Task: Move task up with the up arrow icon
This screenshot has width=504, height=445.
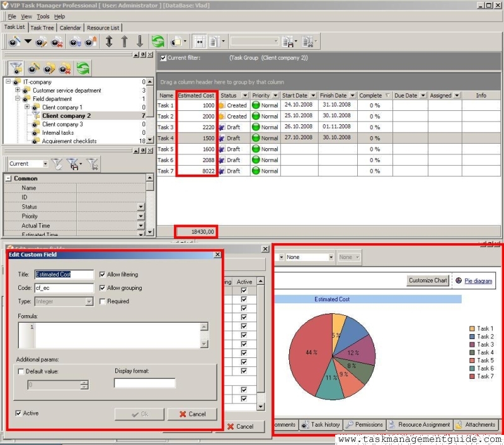Action: tap(124, 42)
